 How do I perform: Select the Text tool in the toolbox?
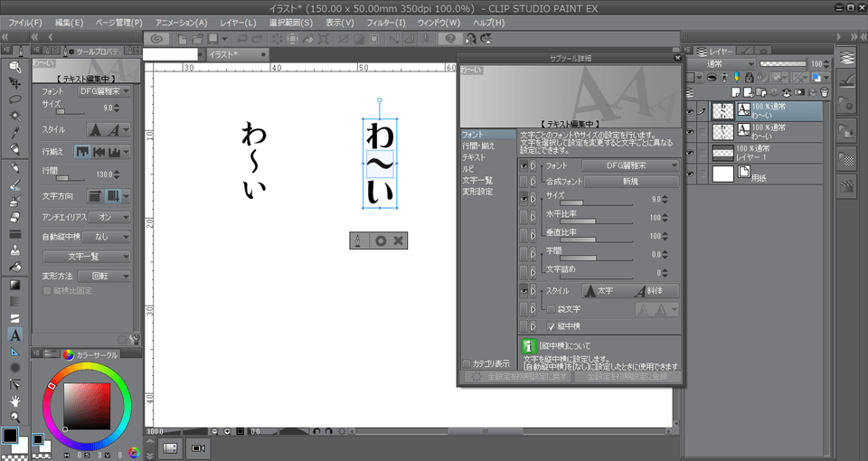coord(15,334)
